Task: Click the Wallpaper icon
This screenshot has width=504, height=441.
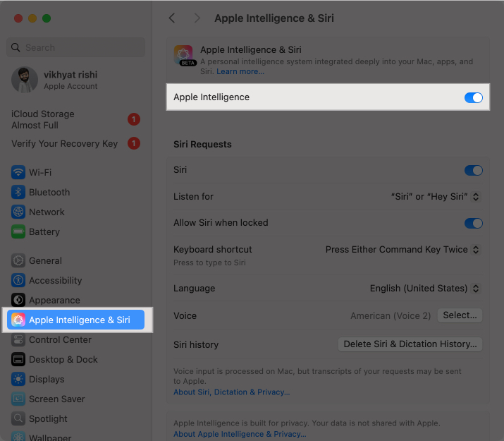Action: tap(18, 436)
